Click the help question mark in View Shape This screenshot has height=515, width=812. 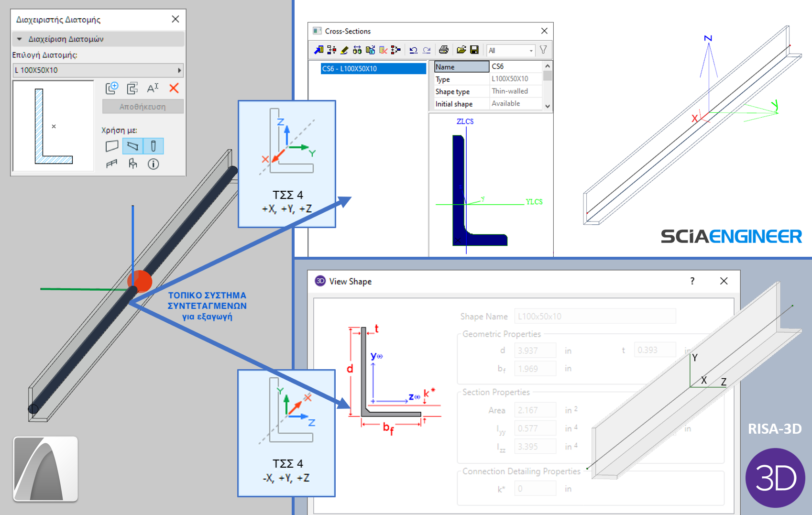[692, 281]
